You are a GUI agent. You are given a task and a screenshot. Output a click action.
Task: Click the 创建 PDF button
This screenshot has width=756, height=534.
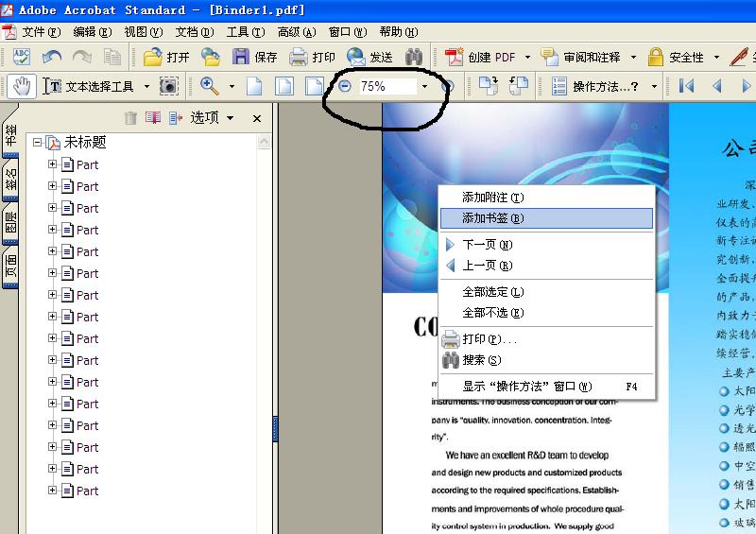coord(481,57)
